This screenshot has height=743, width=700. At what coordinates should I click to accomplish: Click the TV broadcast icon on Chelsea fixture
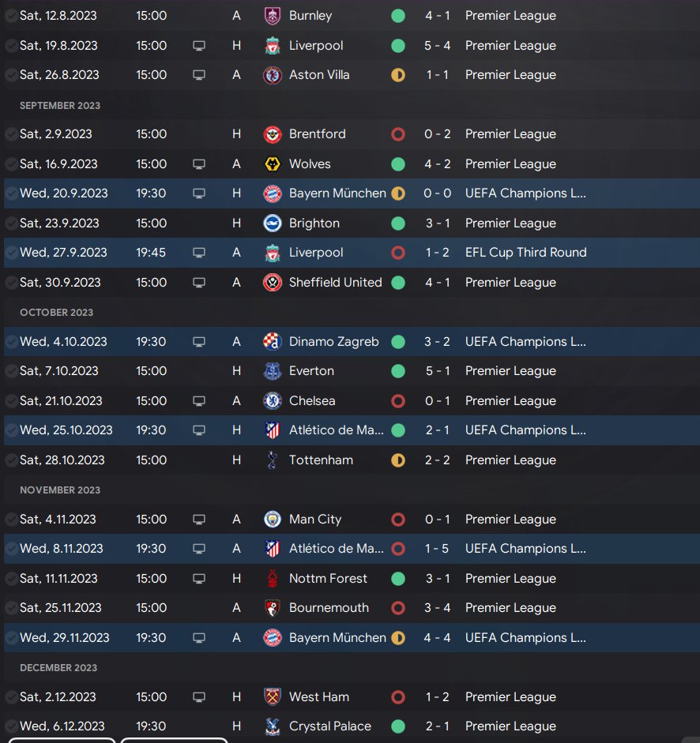tap(199, 401)
